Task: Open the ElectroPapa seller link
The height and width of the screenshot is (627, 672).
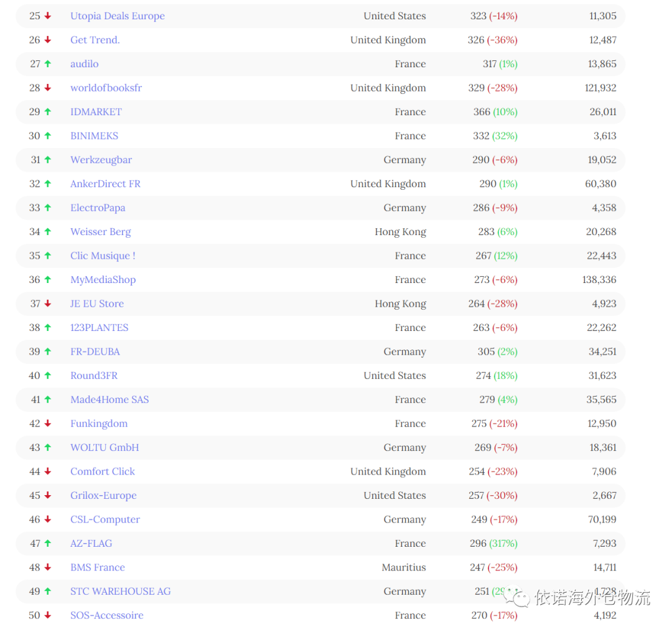Action: (x=98, y=208)
